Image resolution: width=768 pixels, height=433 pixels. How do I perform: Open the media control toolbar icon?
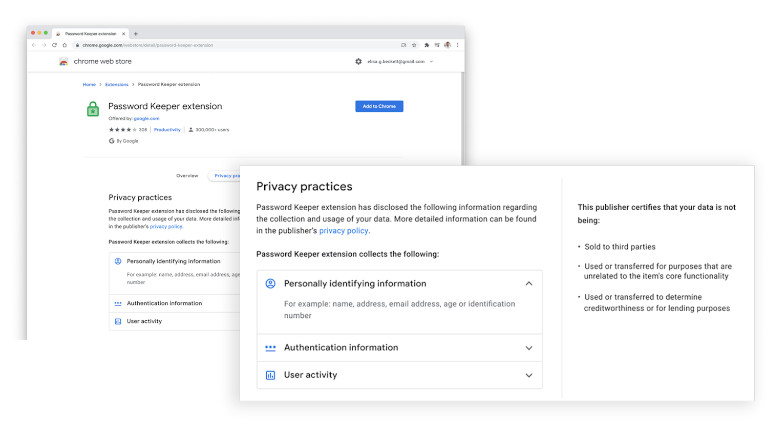pyautogui.click(x=437, y=45)
